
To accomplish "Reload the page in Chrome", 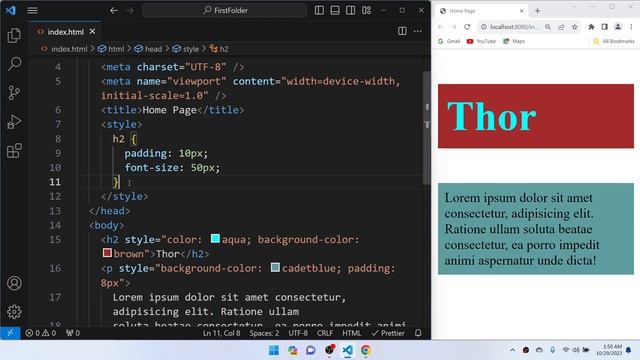I will (x=467, y=27).
